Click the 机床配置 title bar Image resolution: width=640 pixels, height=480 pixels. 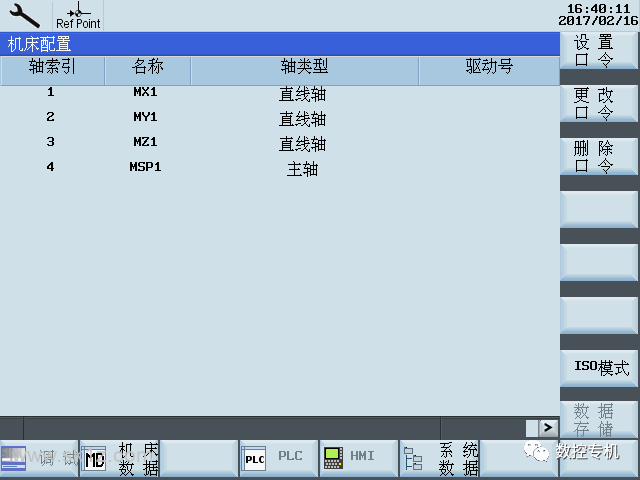click(280, 44)
